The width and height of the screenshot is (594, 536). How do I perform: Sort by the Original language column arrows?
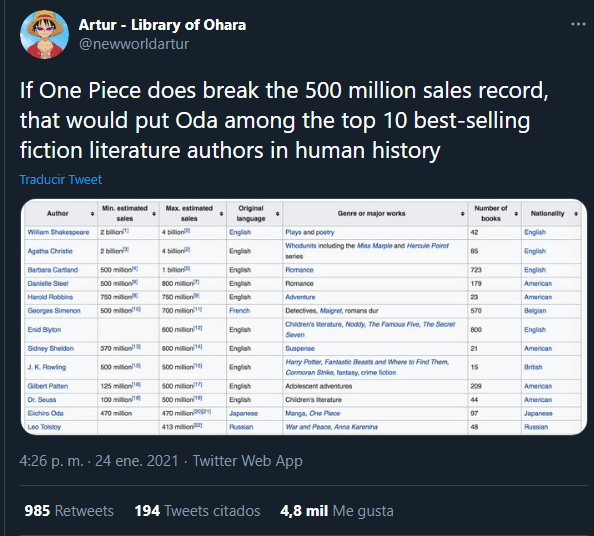277,214
